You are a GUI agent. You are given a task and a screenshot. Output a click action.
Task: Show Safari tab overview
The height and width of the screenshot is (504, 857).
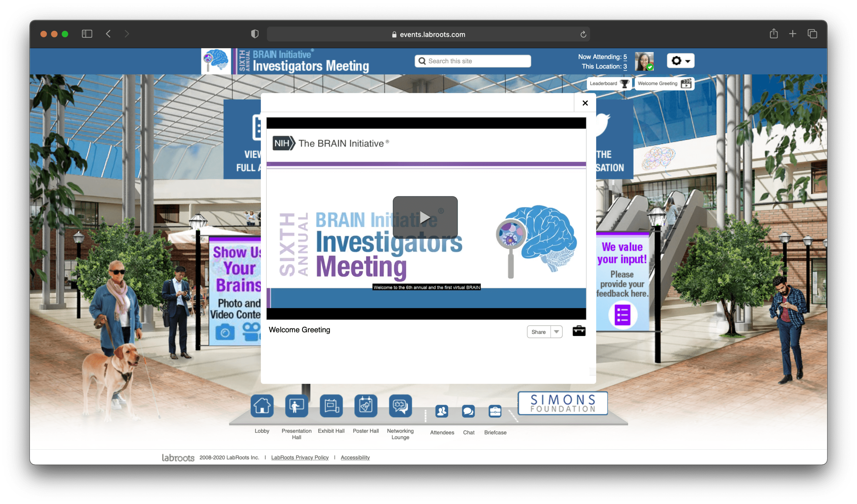[x=812, y=34]
